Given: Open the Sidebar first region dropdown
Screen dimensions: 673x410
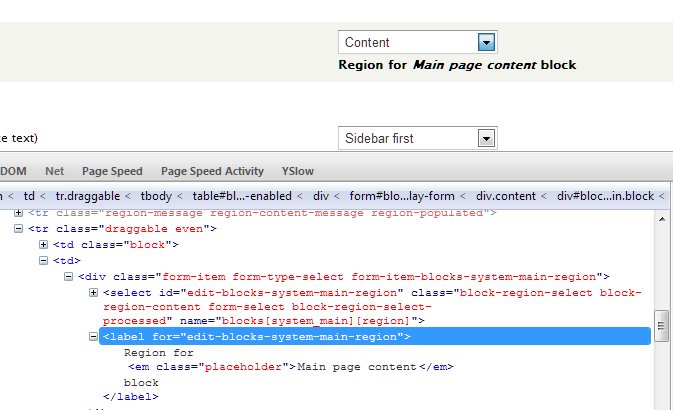Looking at the screenshot, I should pyautogui.click(x=418, y=138).
